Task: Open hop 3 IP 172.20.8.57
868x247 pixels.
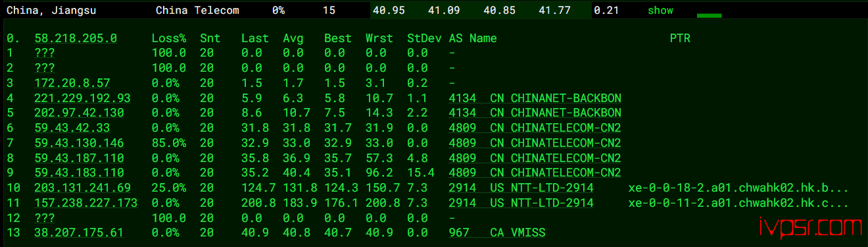Action: [x=72, y=83]
